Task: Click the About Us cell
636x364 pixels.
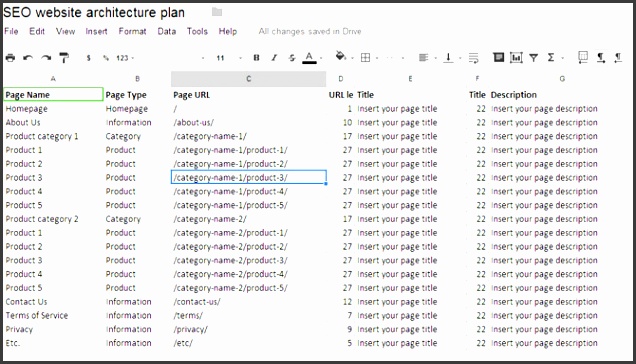Action: click(53, 122)
